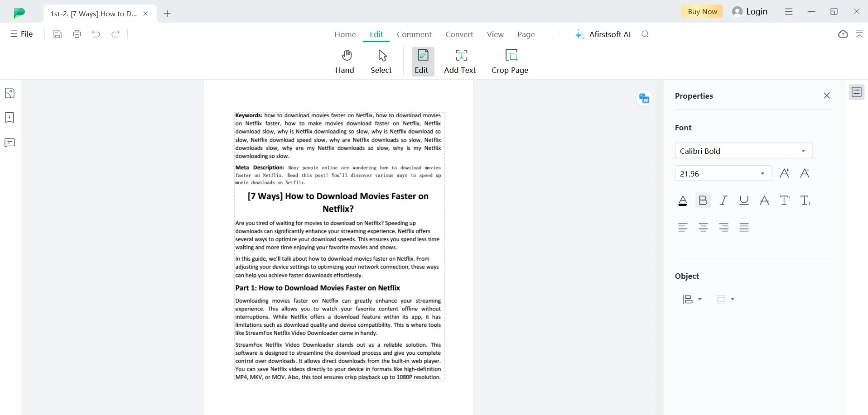This screenshot has width=868, height=415.
Task: Toggle Superscript formatting
Action: coord(785,200)
